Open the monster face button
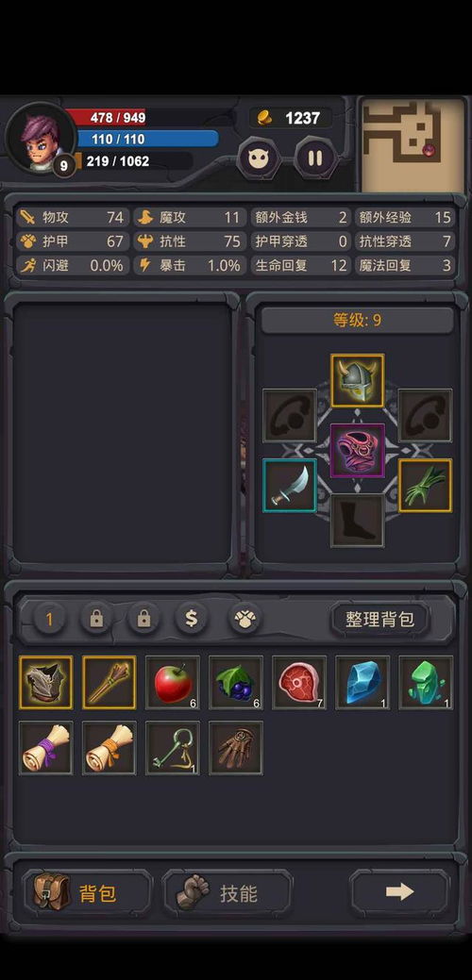 [x=259, y=158]
